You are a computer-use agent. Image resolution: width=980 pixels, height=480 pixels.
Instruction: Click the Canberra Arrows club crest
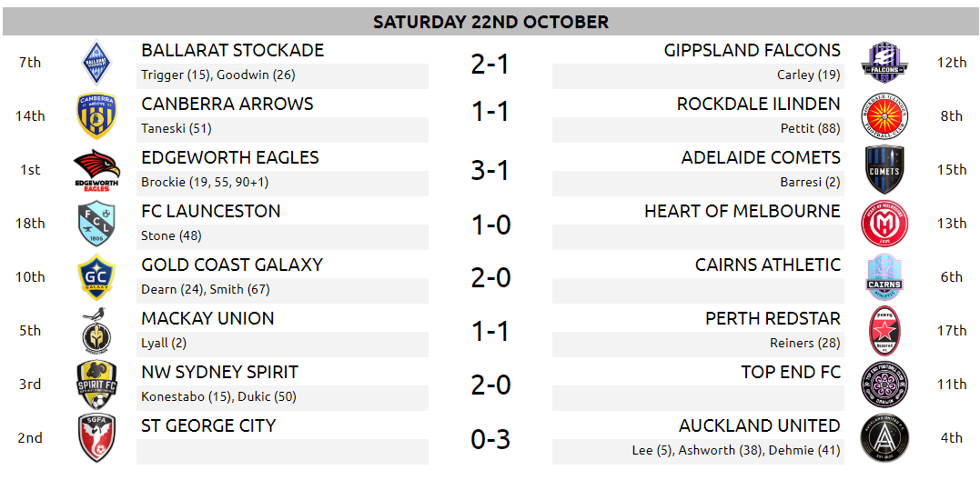[96, 116]
